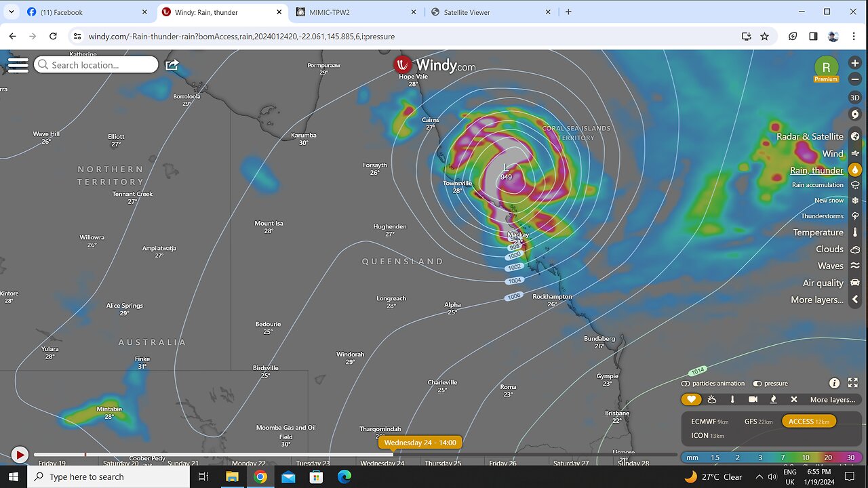
Task: Jump timeline to Saturday 27
Action: tap(571, 464)
